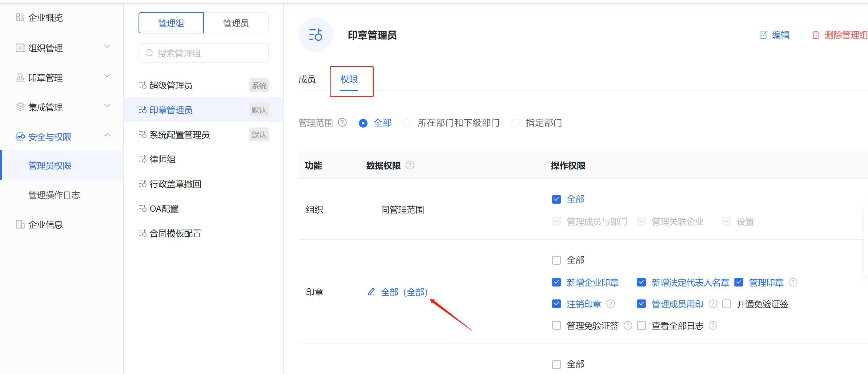Expand the 组织管理 menu chevron
This screenshot has width=868, height=374.
(x=107, y=47)
